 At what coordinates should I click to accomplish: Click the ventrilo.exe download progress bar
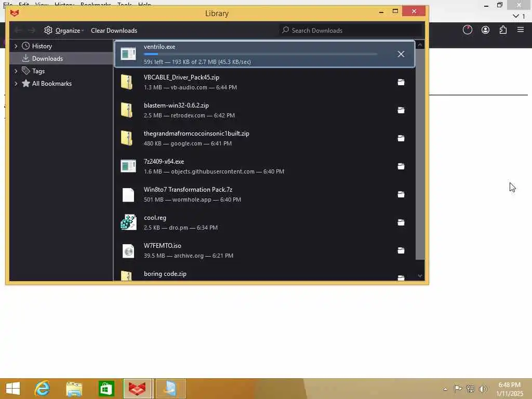pos(260,54)
